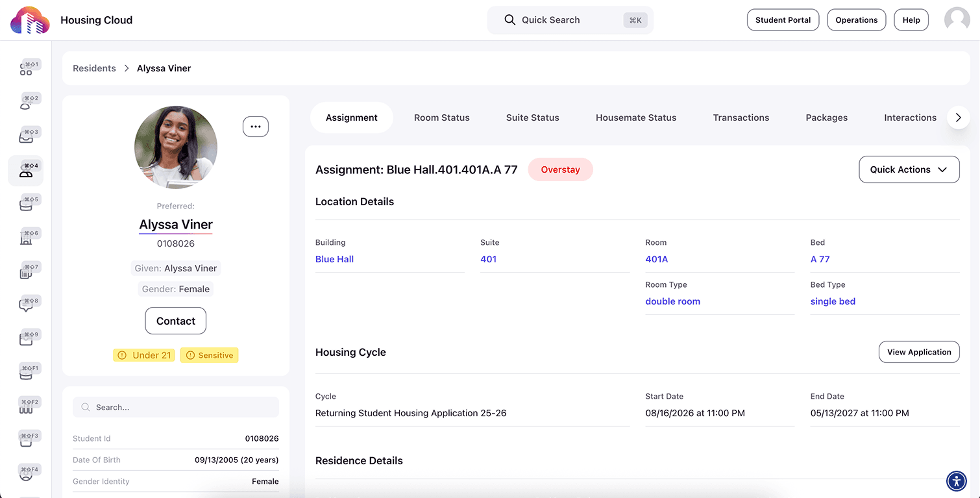The height and width of the screenshot is (498, 980).
Task: Click the Assignment: Blue Hall.401.401A.A 77 heading
Action: click(417, 169)
